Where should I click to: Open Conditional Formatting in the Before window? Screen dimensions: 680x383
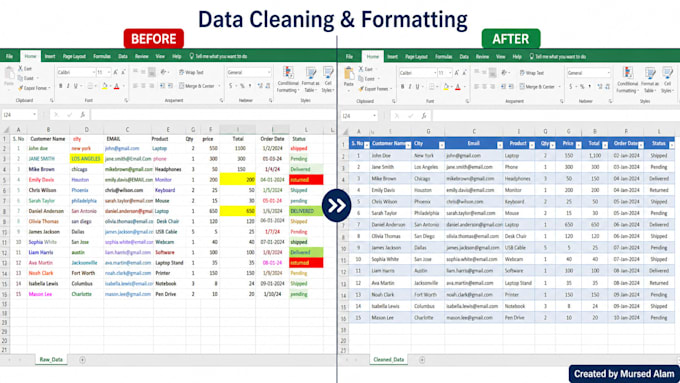288,79
